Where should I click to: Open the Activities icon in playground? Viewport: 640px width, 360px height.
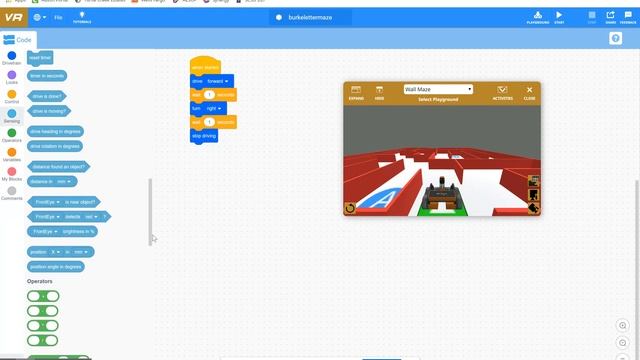point(502,93)
